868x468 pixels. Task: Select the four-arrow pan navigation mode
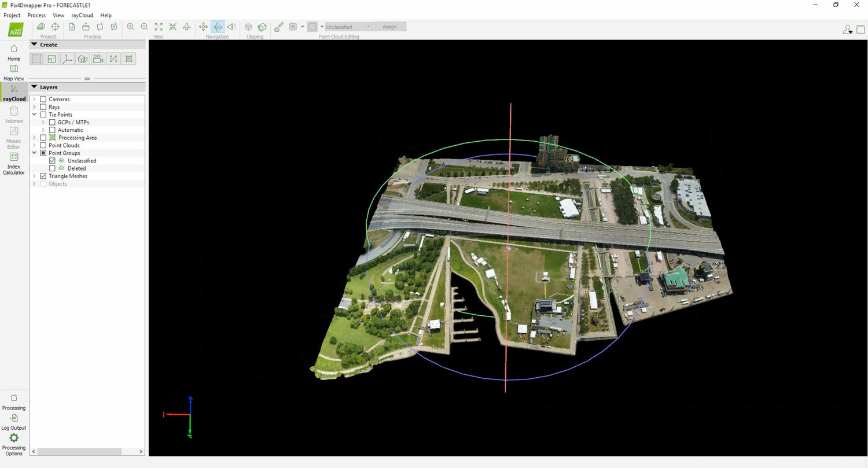(203, 27)
